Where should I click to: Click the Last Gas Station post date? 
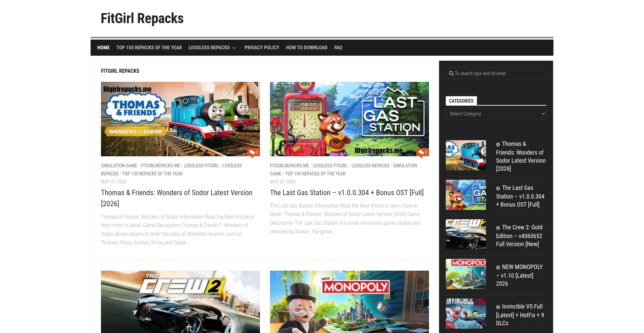[283, 182]
